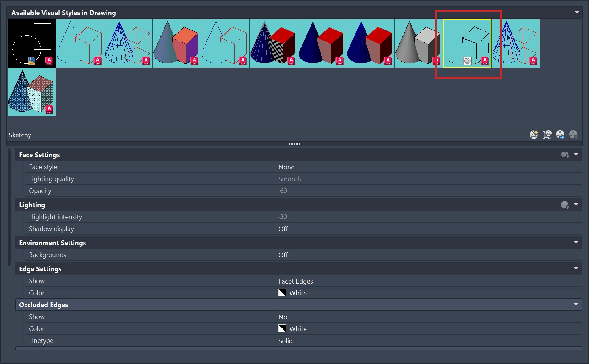The height and width of the screenshot is (364, 589).
Task: Select the 2D Wireframe black thumbnail
Action: pos(31,43)
